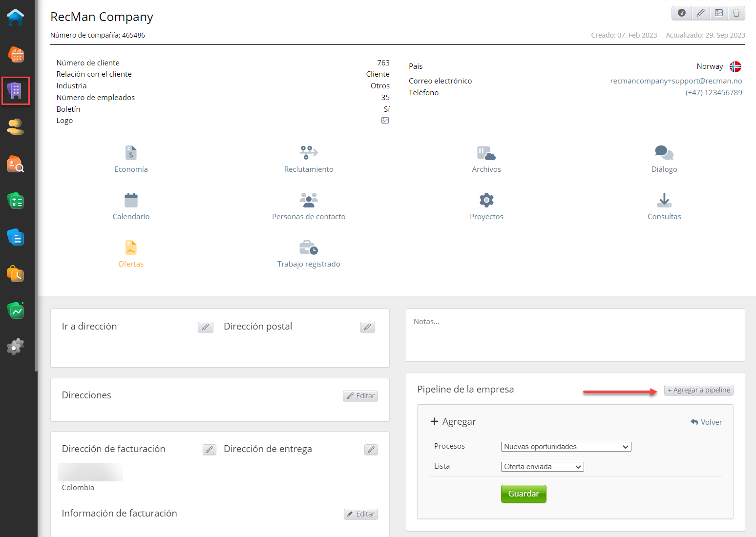
Task: Open the Reclutamiento module
Action: point(309,159)
